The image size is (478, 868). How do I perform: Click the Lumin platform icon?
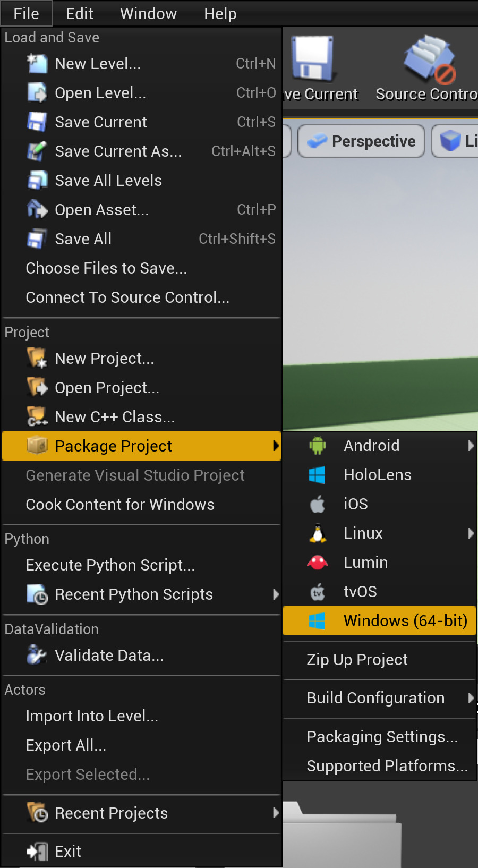(x=318, y=563)
